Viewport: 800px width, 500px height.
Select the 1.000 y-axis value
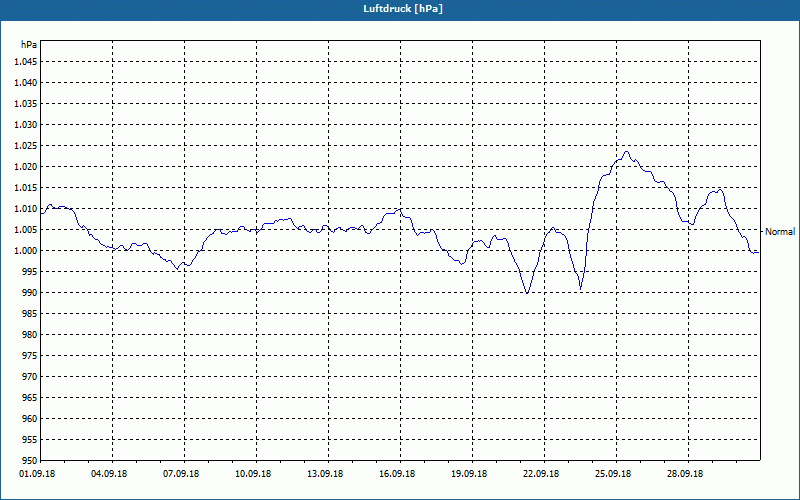click(26, 251)
